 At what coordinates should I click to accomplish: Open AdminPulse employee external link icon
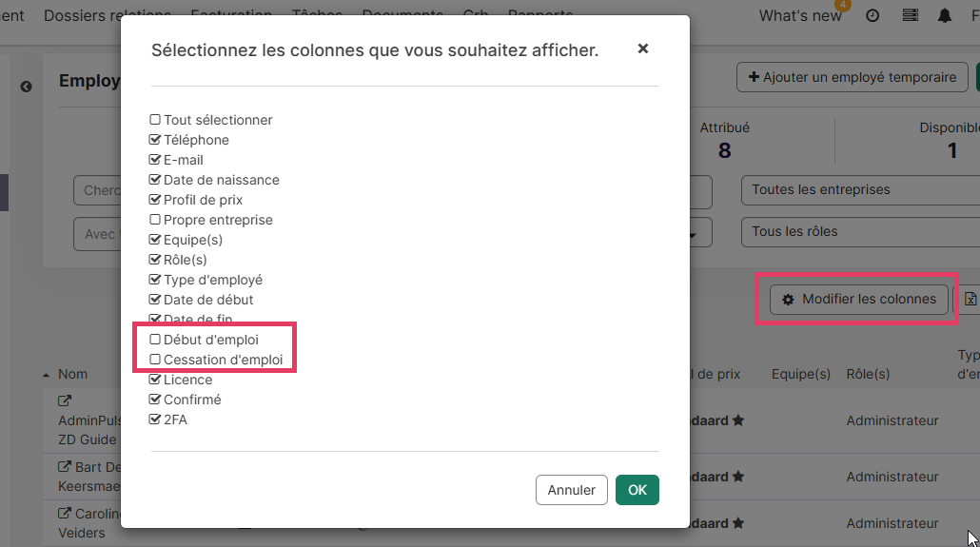[x=65, y=401]
